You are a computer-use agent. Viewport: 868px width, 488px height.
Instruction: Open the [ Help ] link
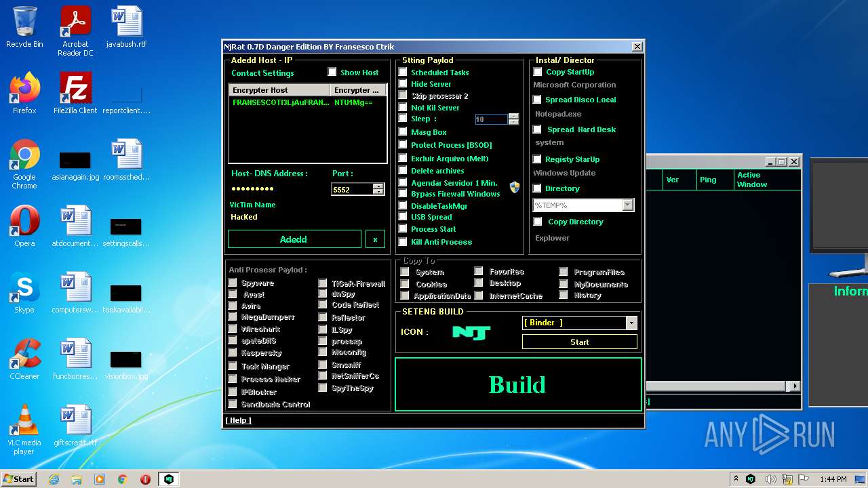pos(238,420)
